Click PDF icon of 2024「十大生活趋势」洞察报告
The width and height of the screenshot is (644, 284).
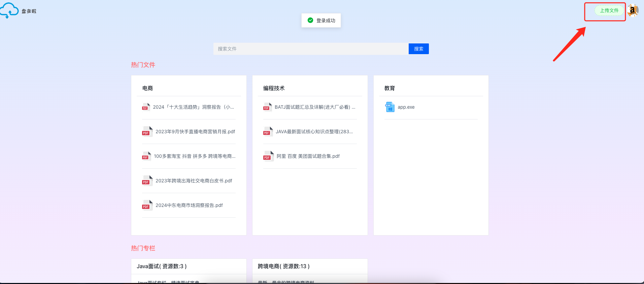pyautogui.click(x=146, y=107)
